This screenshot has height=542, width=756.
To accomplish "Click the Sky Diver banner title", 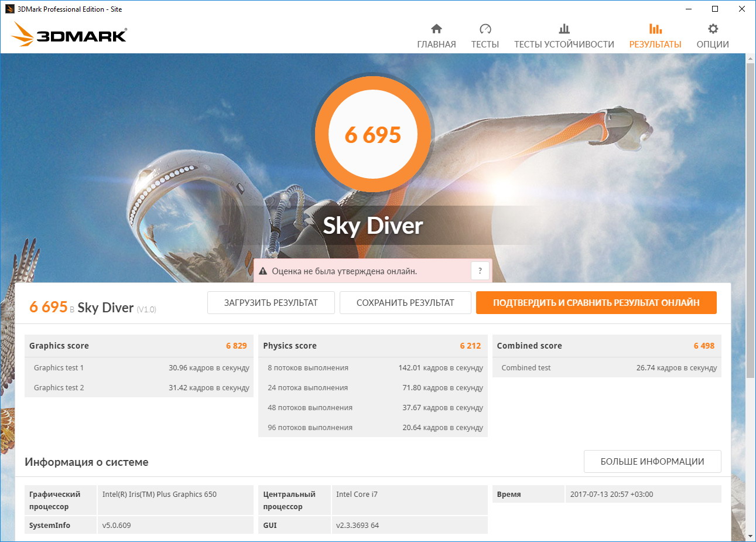I will tap(373, 226).
